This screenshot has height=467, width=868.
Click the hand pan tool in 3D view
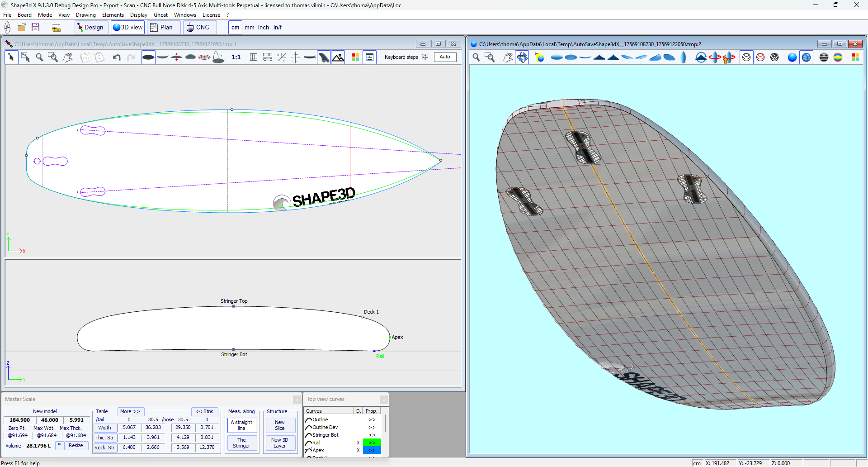coord(508,57)
